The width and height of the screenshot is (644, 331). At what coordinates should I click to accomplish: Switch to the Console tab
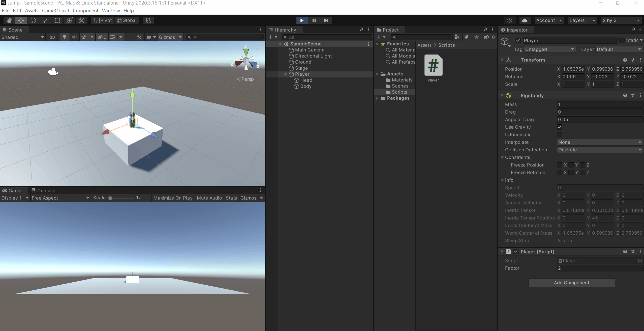(x=43, y=190)
